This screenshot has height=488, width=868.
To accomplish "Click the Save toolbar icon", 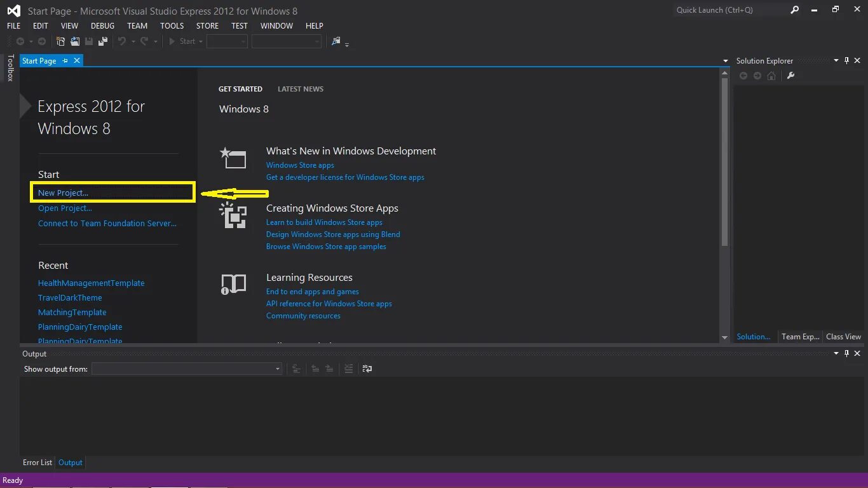I will pyautogui.click(x=89, y=41).
